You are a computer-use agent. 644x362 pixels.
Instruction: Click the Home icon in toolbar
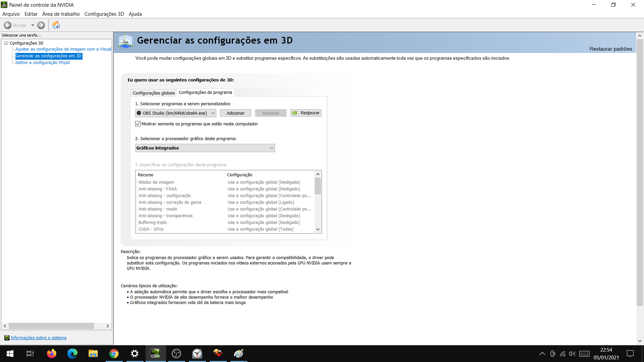(56, 25)
